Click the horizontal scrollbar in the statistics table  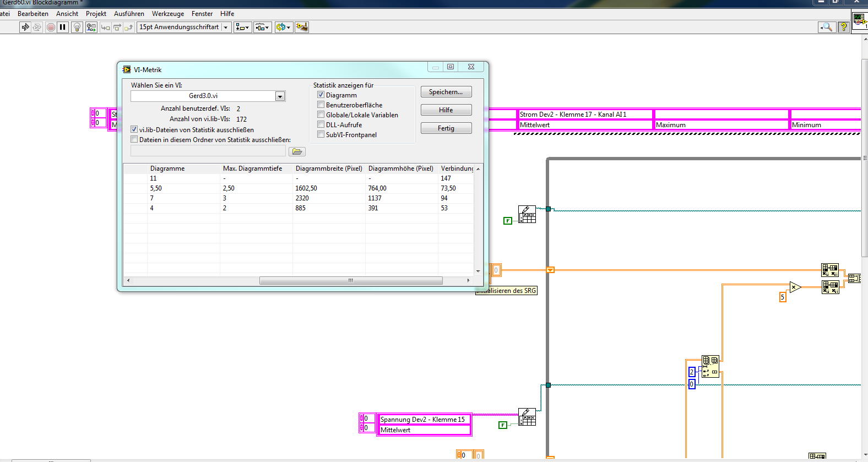350,280
